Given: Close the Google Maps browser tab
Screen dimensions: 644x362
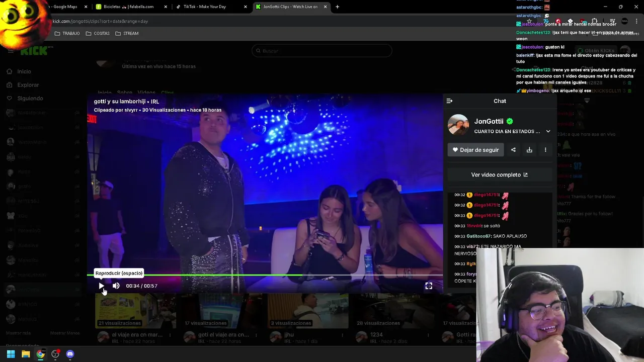Looking at the screenshot, I should coord(86,7).
